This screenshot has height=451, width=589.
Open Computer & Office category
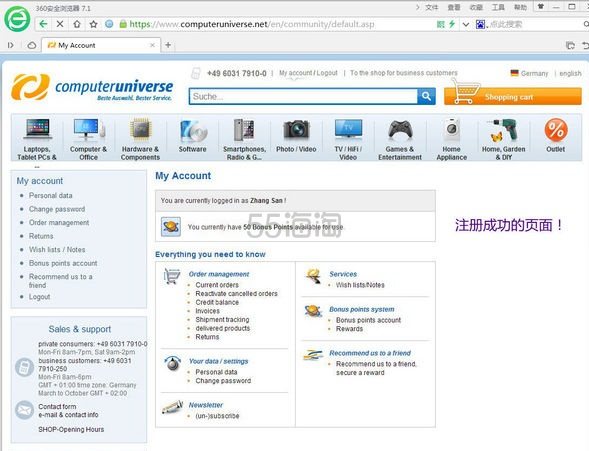[89, 139]
